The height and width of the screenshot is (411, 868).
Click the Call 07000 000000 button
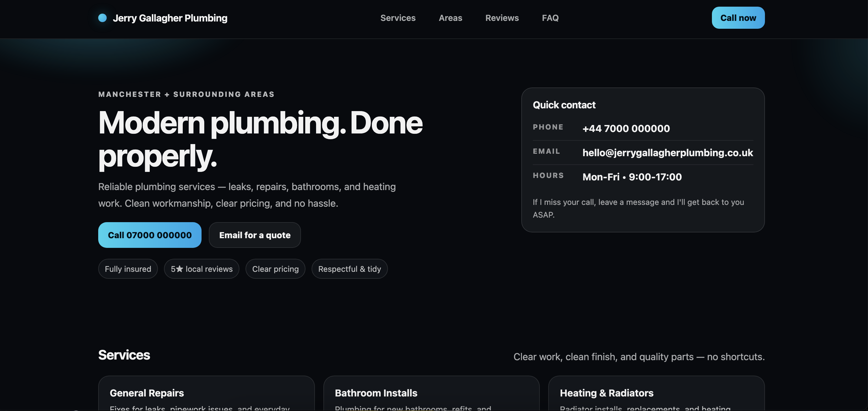pyautogui.click(x=149, y=235)
